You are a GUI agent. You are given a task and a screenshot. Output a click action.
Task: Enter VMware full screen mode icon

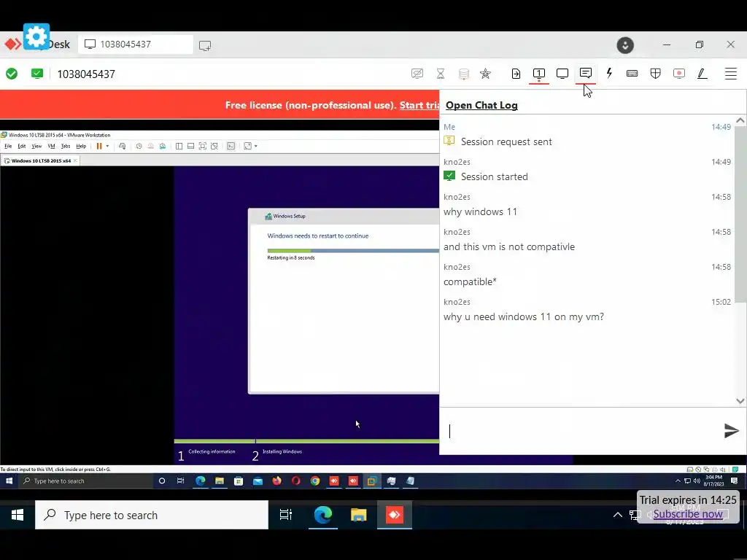(203, 146)
